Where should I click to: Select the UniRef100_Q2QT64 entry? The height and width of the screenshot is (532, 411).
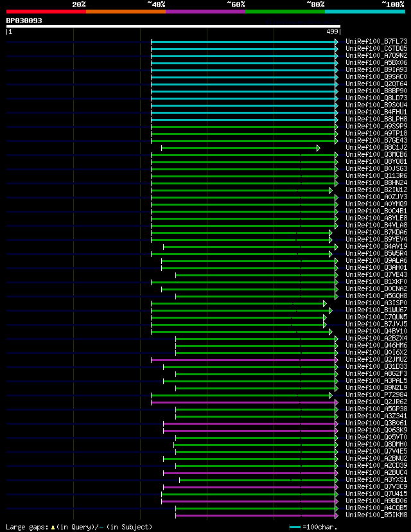376,84
